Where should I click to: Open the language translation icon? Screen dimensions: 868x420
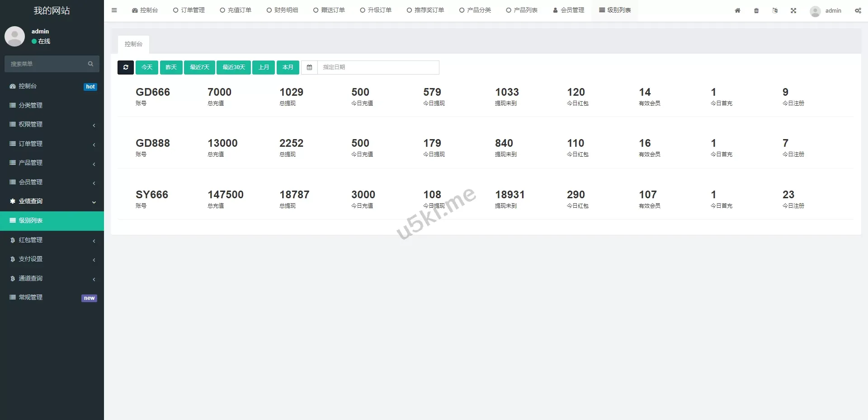click(x=775, y=10)
